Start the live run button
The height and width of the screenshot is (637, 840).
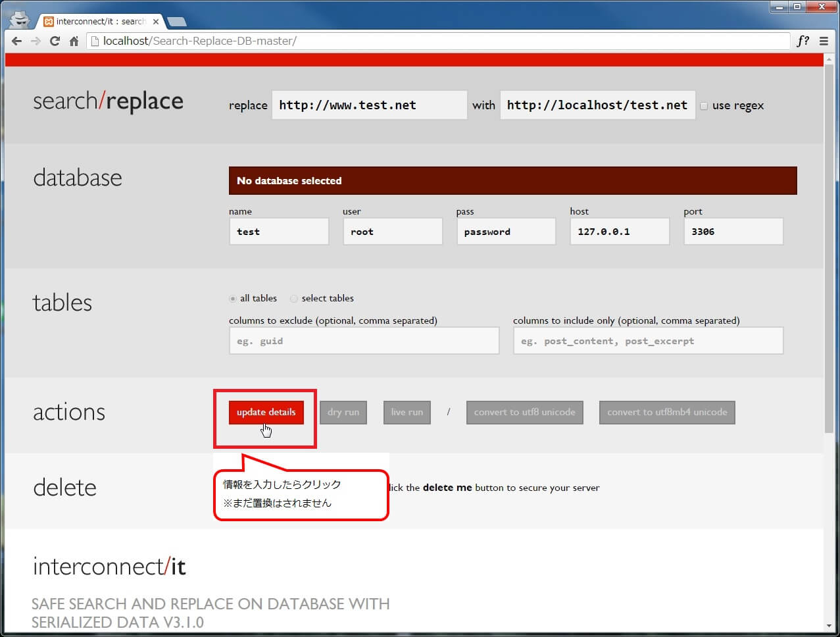point(407,413)
